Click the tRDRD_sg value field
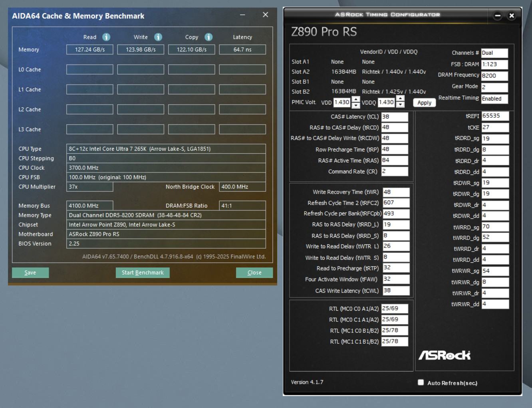 click(495, 139)
